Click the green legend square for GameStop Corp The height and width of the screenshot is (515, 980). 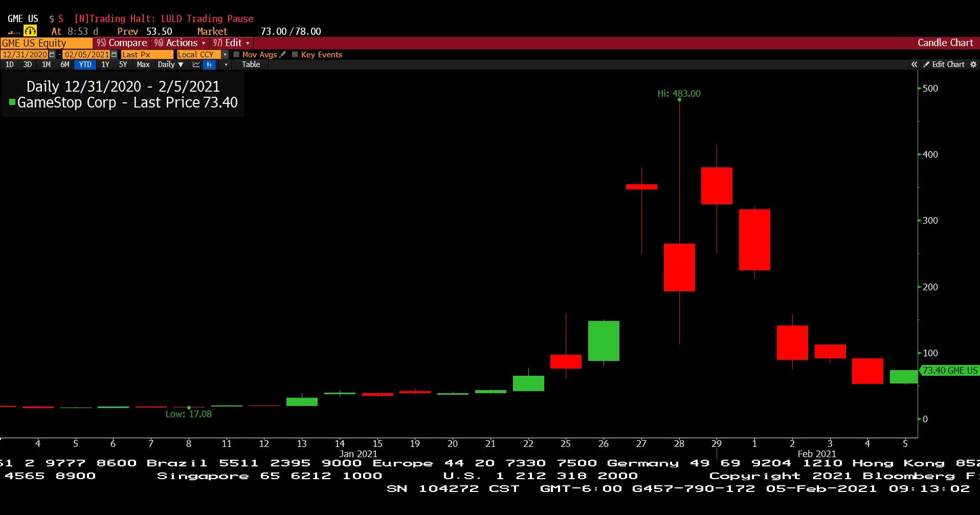12,102
